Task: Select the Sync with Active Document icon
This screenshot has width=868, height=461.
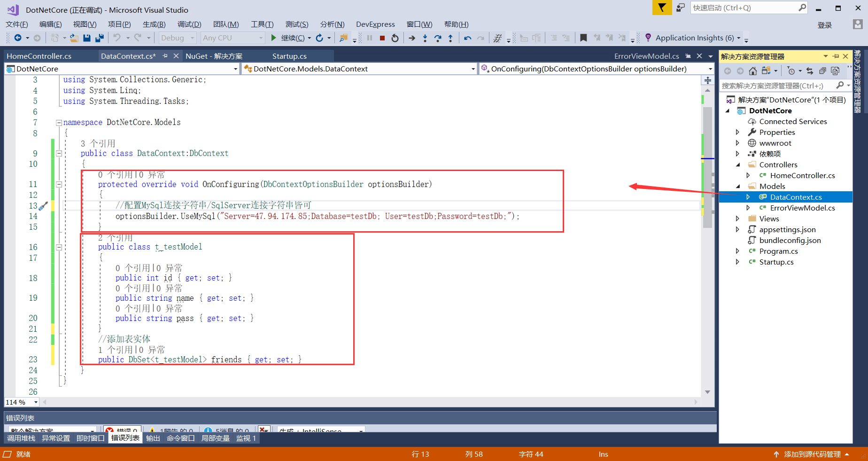Action: tap(810, 70)
